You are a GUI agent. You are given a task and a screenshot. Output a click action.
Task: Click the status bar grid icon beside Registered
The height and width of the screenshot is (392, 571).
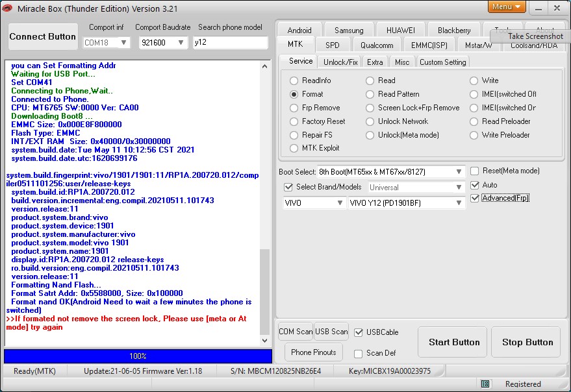[x=485, y=384]
